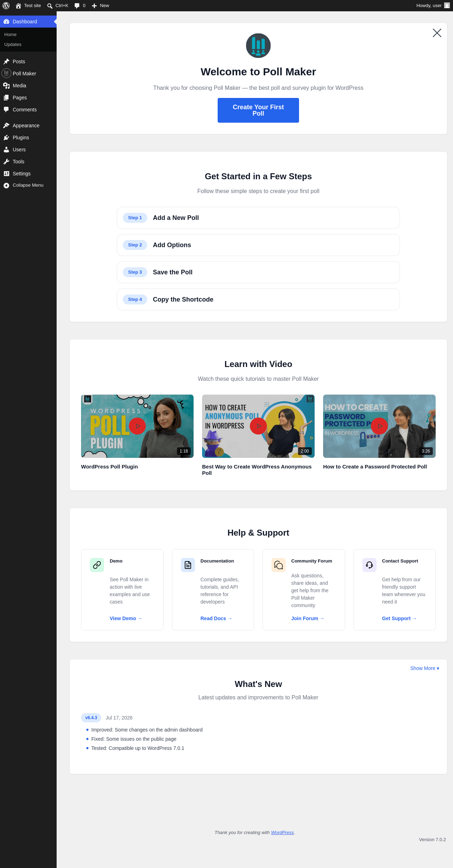Click the Settings sliders icon

click(6, 174)
